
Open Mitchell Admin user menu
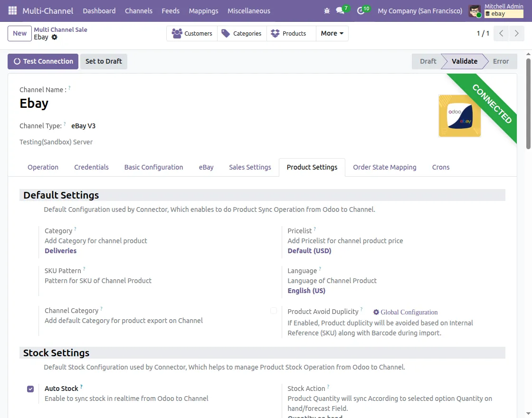[496, 11]
